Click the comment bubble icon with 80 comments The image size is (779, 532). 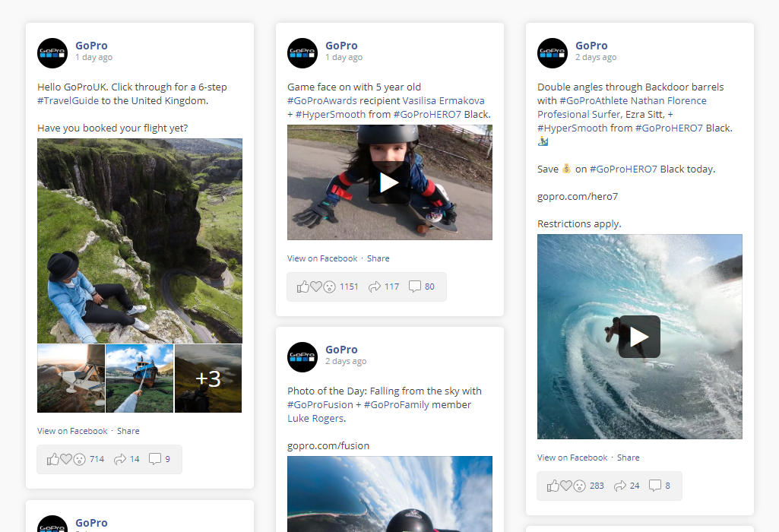[x=414, y=287]
